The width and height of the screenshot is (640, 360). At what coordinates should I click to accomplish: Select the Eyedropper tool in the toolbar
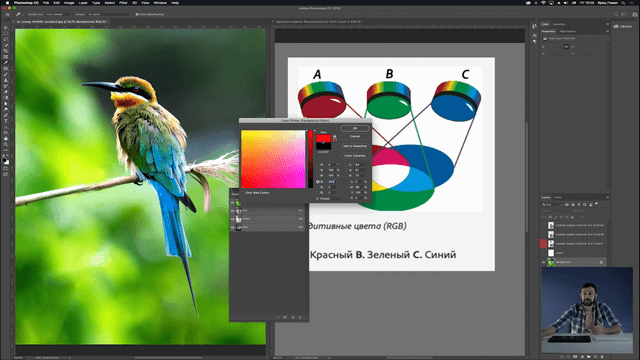tap(6, 62)
